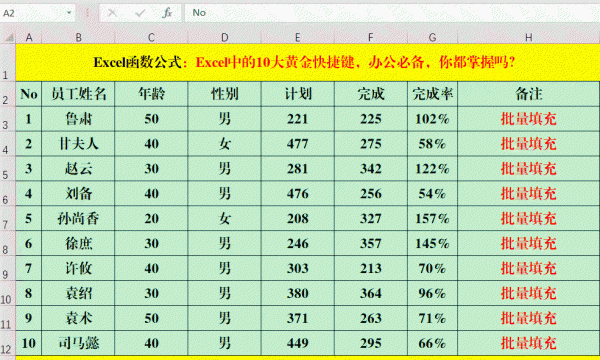This screenshot has width=600, height=360.
Task: Click the 完成 header cell
Action: pyautogui.click(x=371, y=94)
